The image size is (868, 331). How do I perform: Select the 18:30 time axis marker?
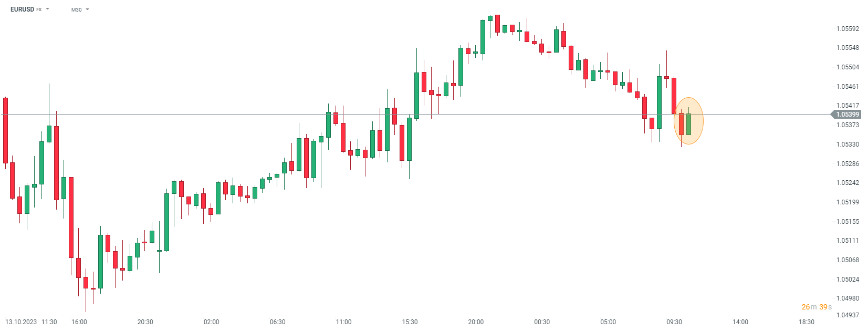(807, 322)
